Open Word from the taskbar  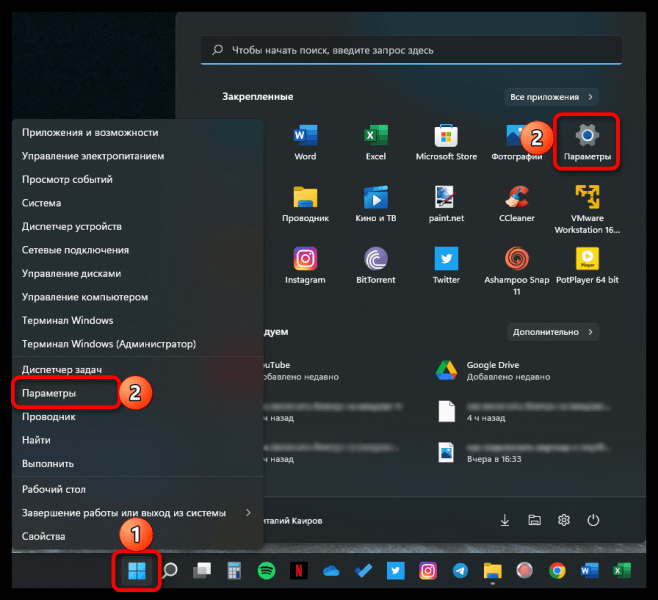[x=589, y=571]
